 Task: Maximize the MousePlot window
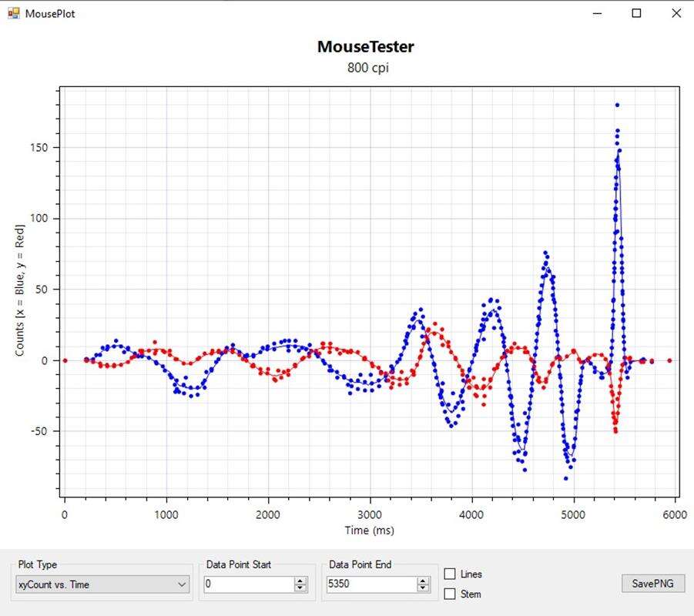636,13
